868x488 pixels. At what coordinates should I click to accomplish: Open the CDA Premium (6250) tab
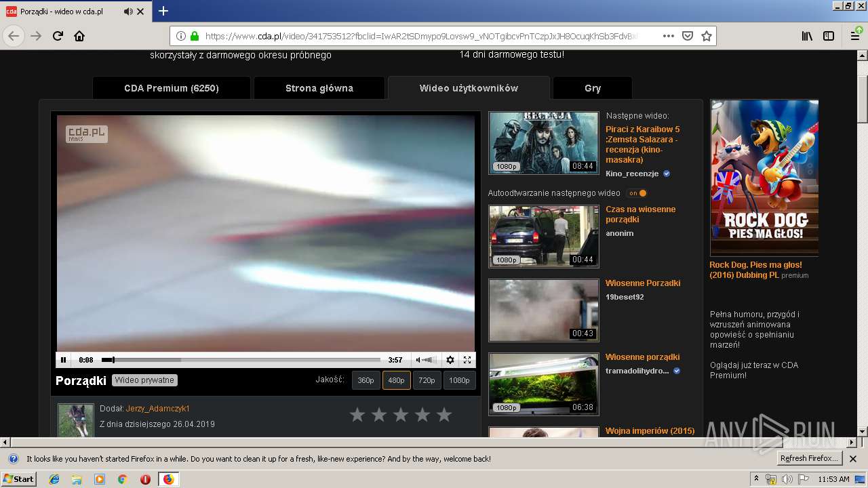click(172, 88)
